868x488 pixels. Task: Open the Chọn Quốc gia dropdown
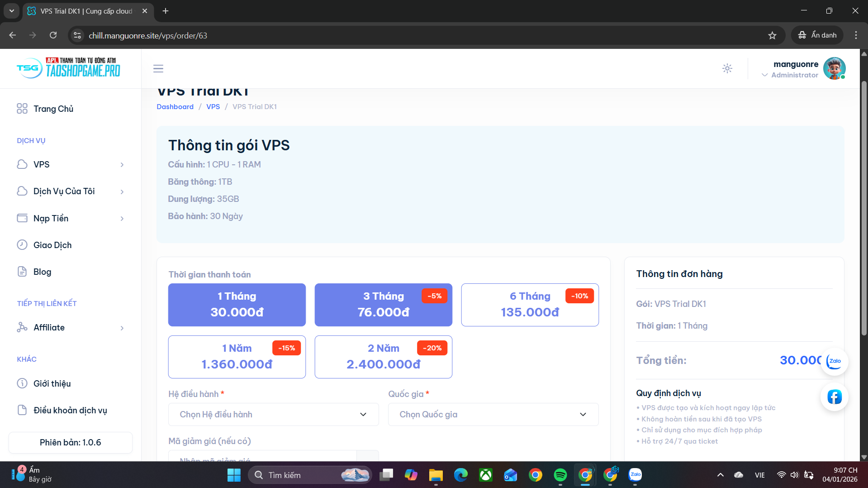pos(493,414)
